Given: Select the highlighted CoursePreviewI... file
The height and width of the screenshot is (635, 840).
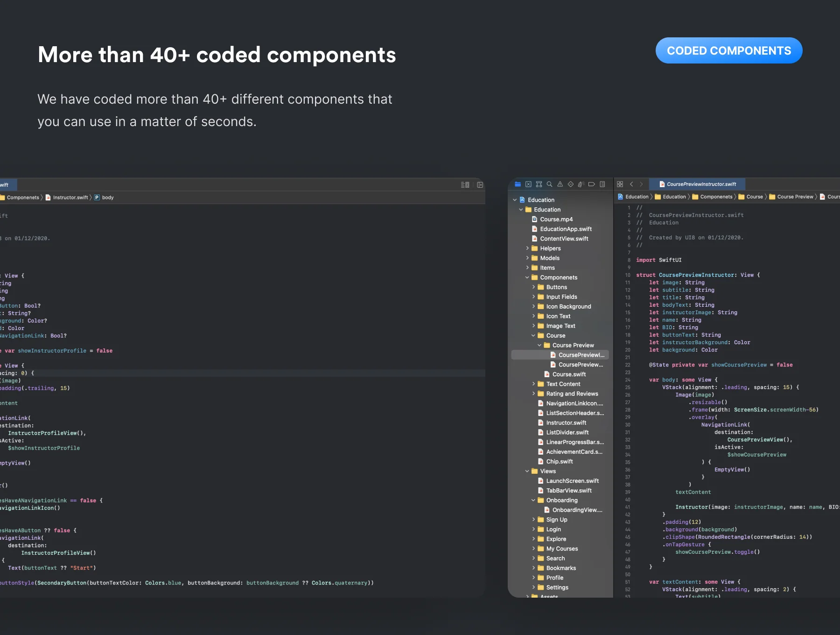Looking at the screenshot, I should 560,355.
